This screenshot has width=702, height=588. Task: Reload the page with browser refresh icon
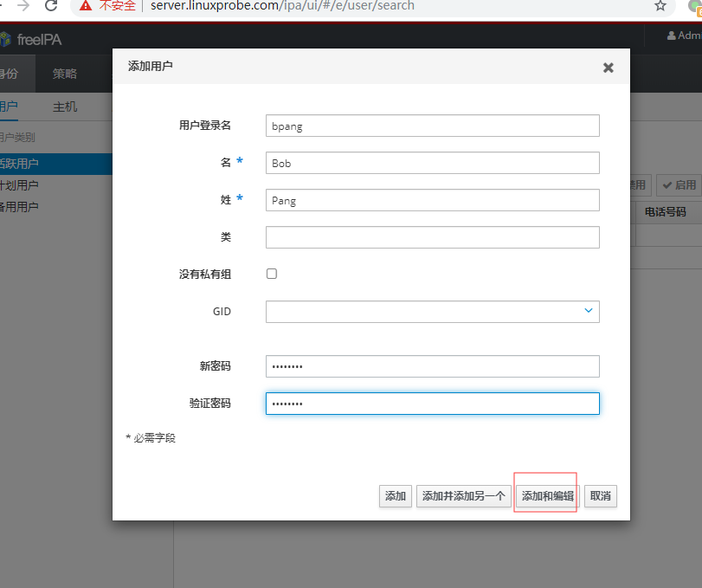pyautogui.click(x=51, y=5)
